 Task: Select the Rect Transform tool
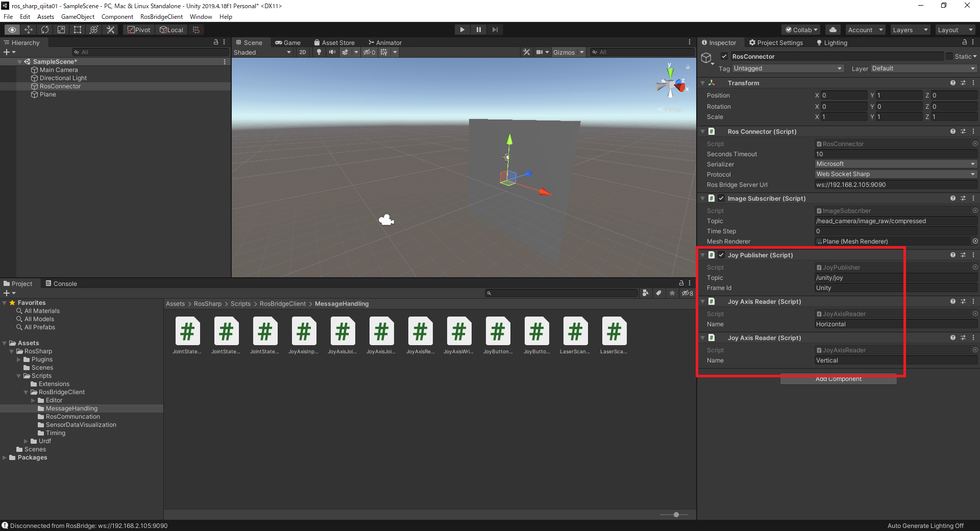pyautogui.click(x=78, y=29)
